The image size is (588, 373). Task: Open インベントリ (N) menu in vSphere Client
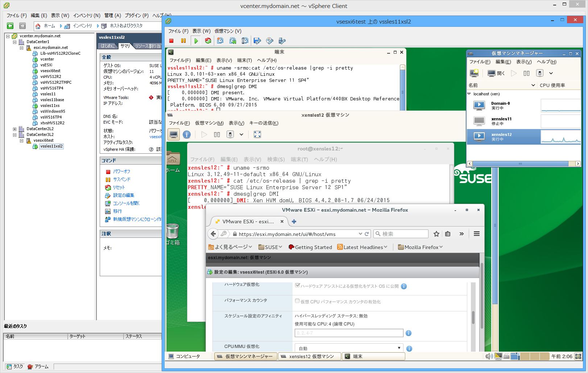[87, 15]
